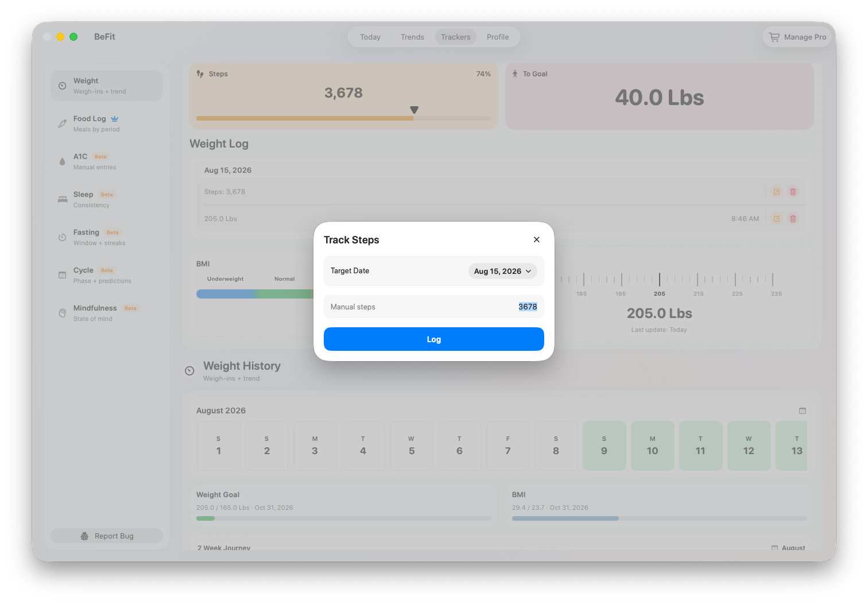Click the Steps progress bar

344,118
